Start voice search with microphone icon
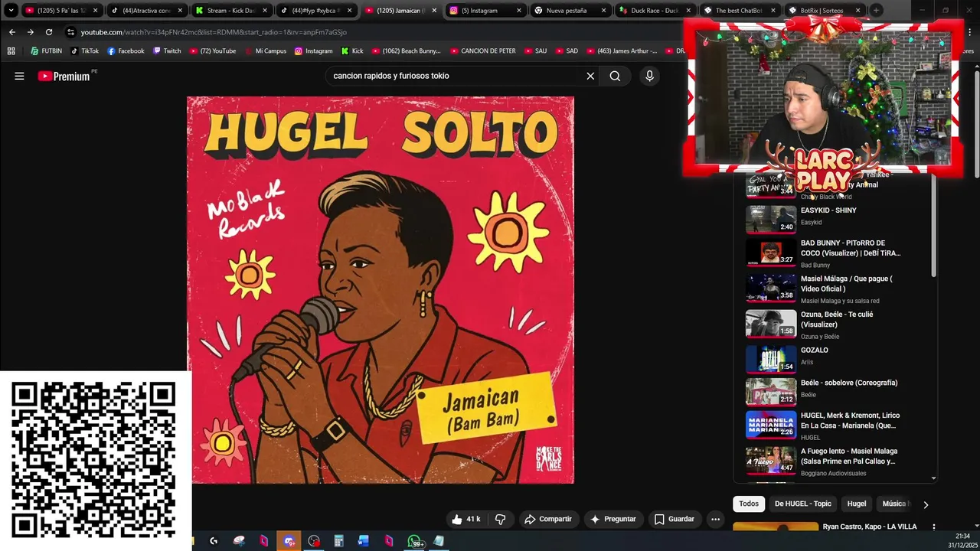The height and width of the screenshot is (551, 980). pyautogui.click(x=649, y=76)
